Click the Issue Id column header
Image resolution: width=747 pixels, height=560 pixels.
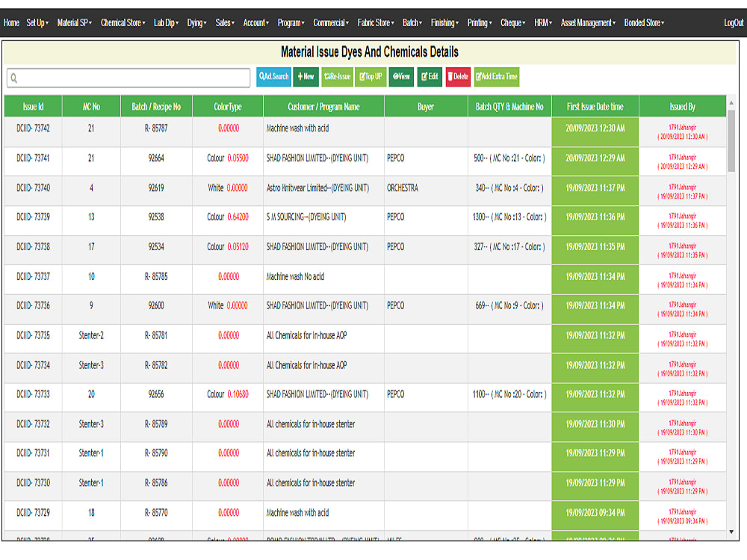click(x=34, y=106)
